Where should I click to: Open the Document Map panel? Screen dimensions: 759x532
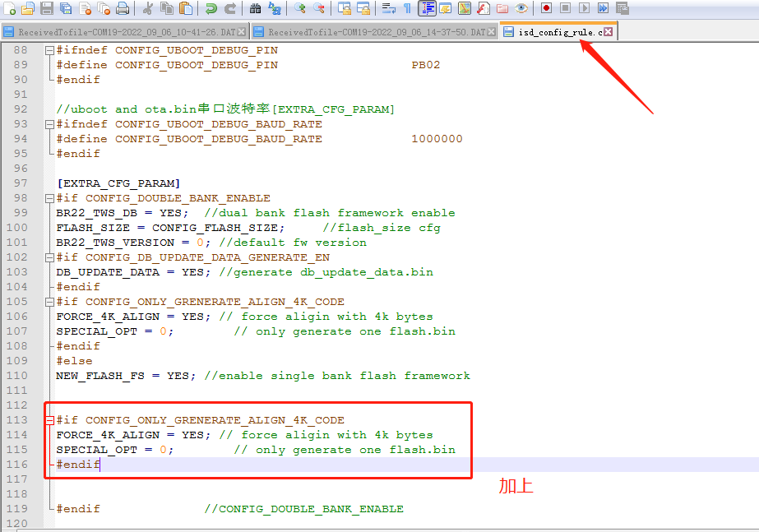pos(465,7)
